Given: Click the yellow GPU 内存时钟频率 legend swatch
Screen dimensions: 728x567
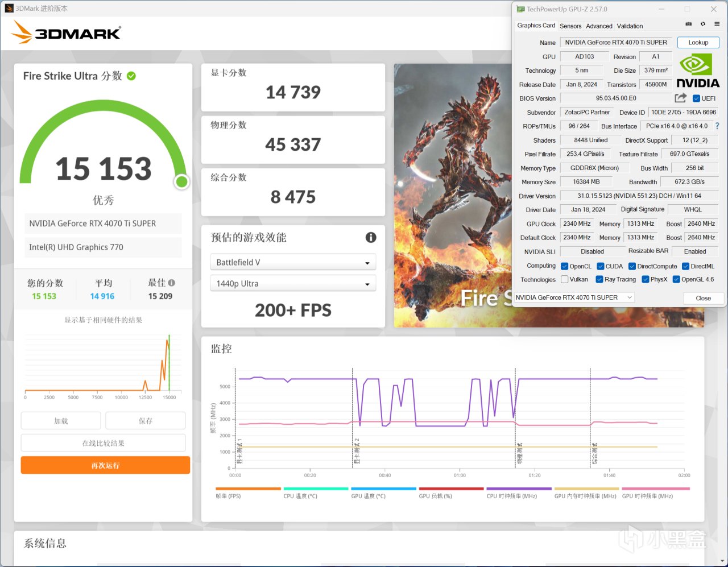Looking at the screenshot, I should (x=586, y=489).
